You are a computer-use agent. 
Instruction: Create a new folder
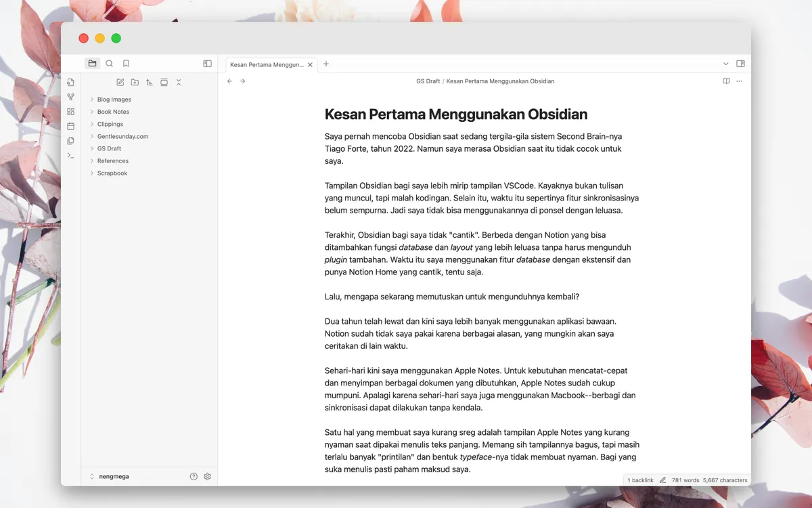(135, 83)
